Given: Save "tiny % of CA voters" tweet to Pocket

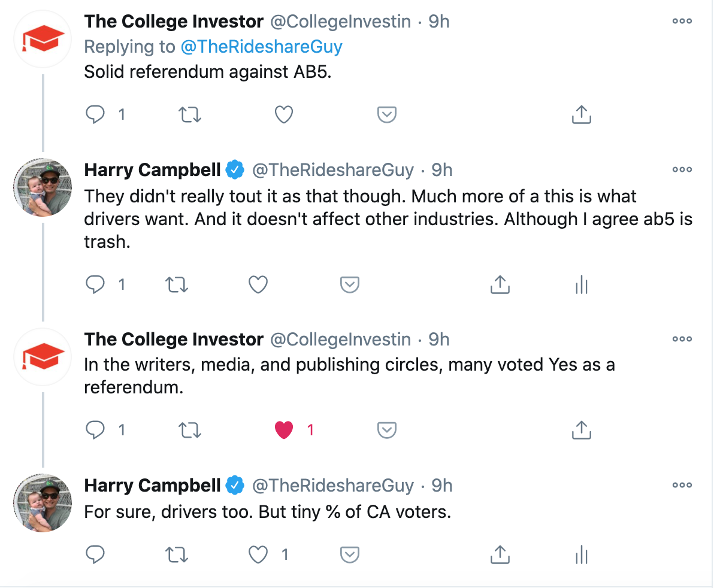Looking at the screenshot, I should coord(349,555).
